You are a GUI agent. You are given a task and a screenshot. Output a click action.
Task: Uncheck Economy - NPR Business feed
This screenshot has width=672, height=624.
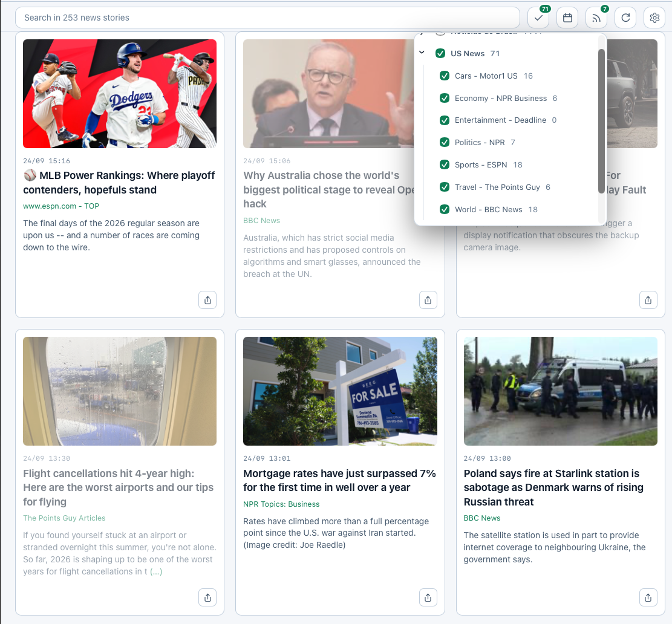click(x=445, y=98)
